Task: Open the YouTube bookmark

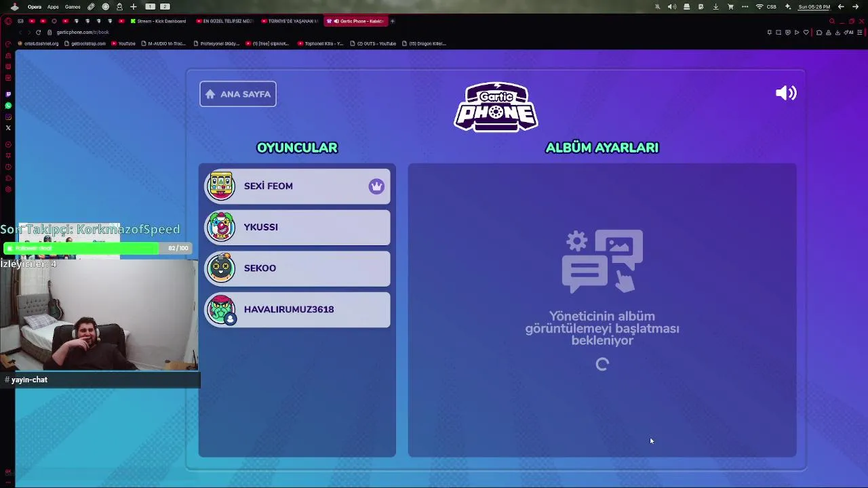Action: 123,43
